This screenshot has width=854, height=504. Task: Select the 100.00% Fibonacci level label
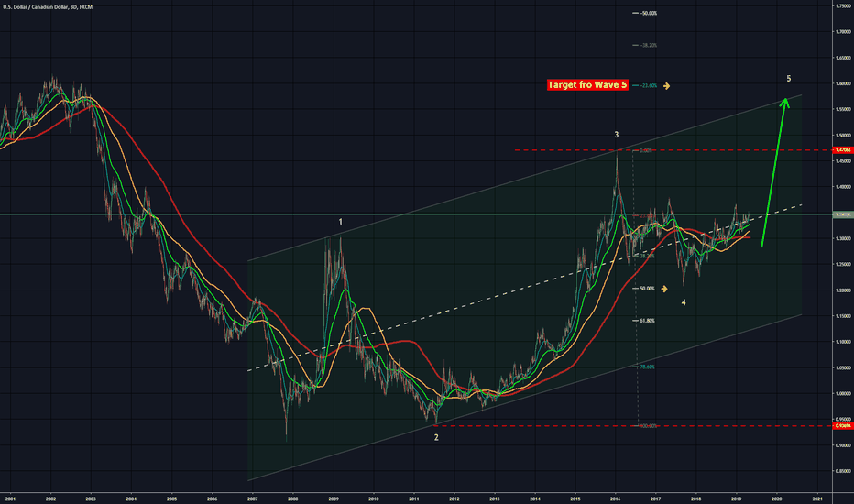648,426
